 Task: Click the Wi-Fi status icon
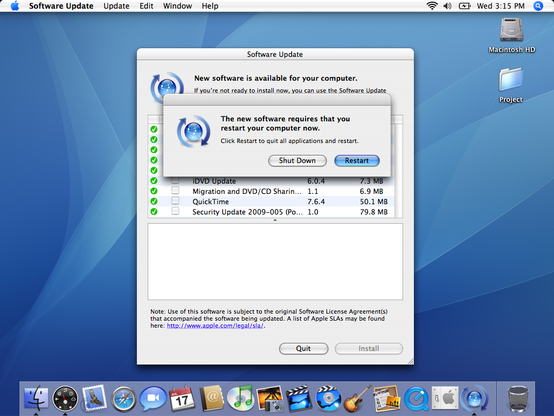coord(432,6)
